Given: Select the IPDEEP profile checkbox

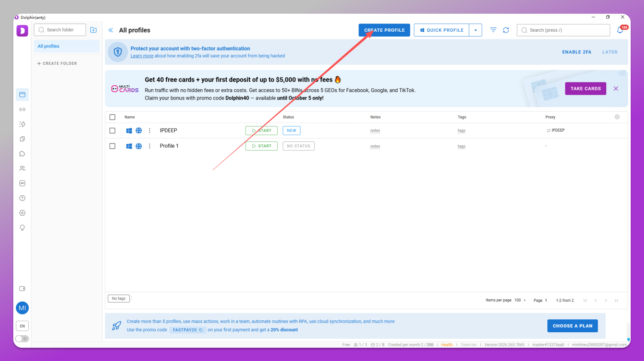Looking at the screenshot, I should pos(112,131).
